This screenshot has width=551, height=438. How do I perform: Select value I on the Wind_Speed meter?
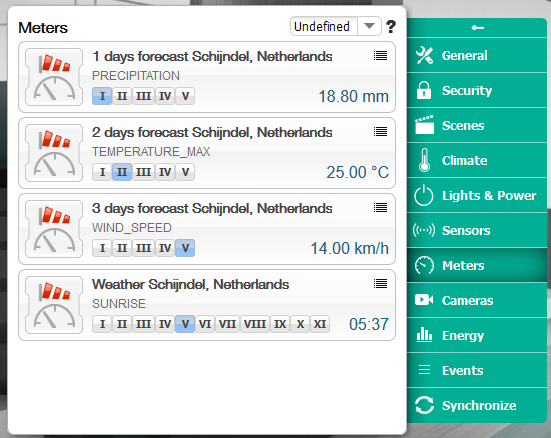pyautogui.click(x=102, y=248)
